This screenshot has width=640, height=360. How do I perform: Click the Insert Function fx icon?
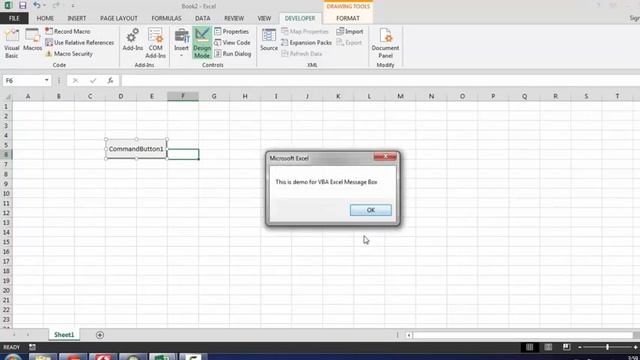click(x=110, y=81)
